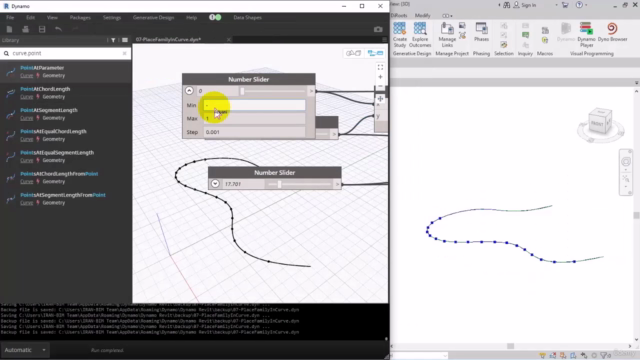Click the Macro Security icon in Revit

pyautogui.click(x=545, y=40)
